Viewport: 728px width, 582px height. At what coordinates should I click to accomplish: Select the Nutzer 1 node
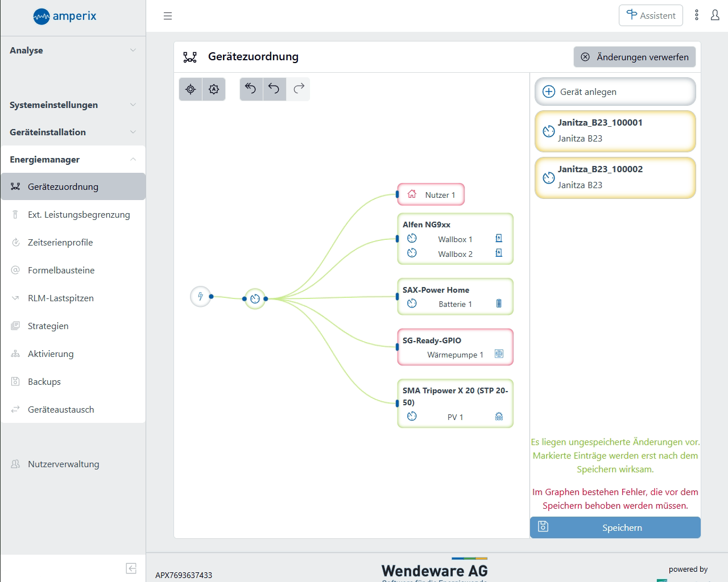(431, 194)
